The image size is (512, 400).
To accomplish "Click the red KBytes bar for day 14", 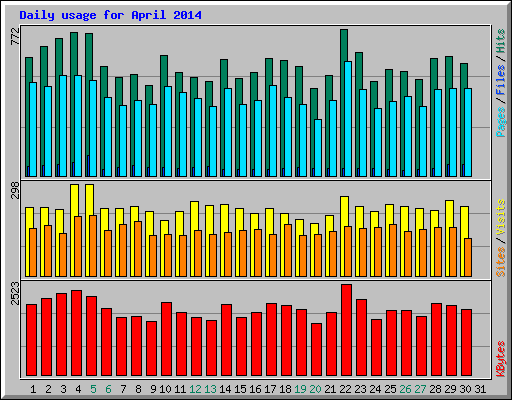I will 226,340.
